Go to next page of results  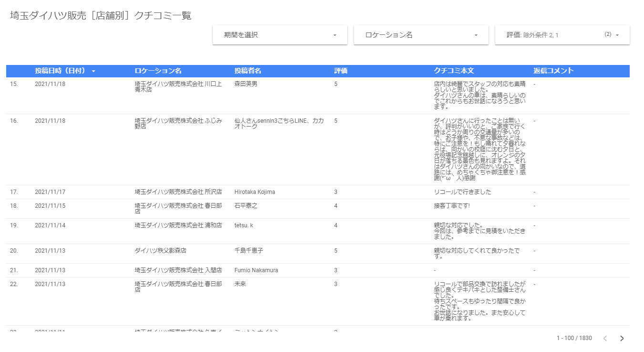pyautogui.click(x=622, y=338)
